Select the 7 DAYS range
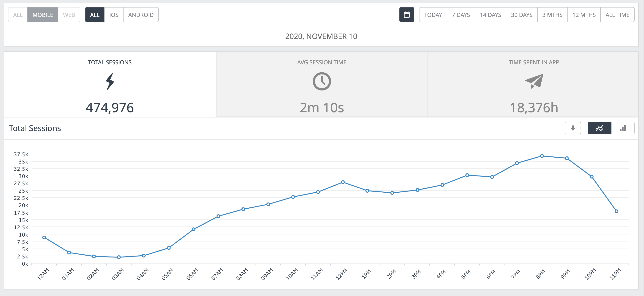Screen dimensions: 644x296 (461, 15)
